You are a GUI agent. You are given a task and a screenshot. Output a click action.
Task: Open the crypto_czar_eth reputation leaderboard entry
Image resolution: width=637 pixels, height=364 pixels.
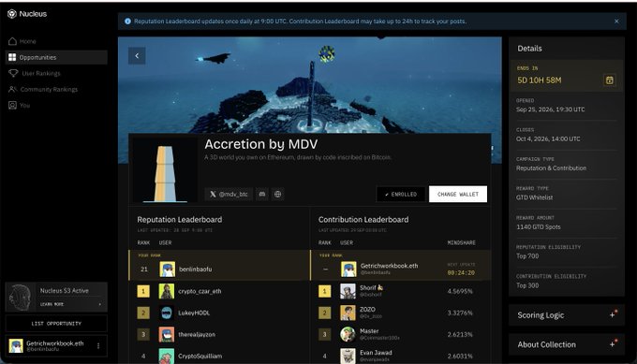tap(219, 291)
